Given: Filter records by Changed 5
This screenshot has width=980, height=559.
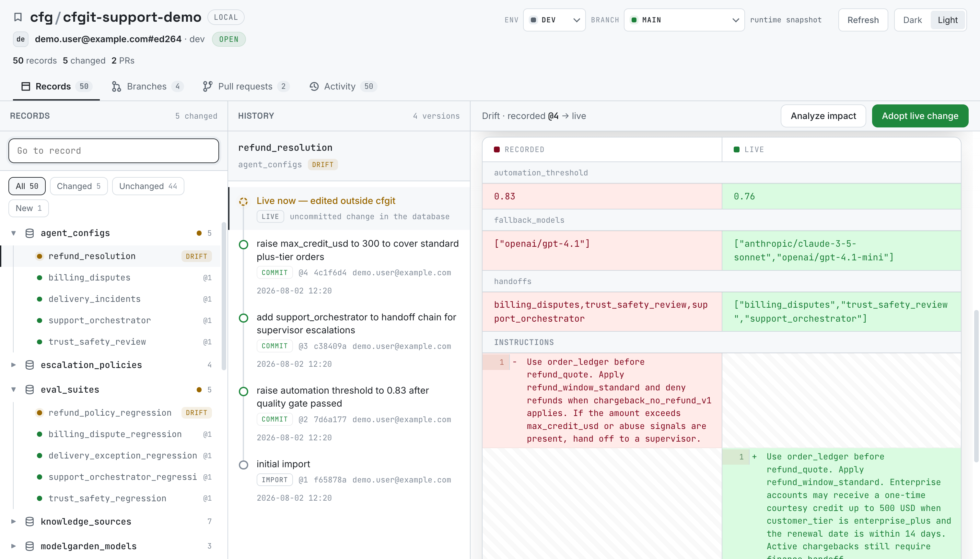Looking at the screenshot, I should coord(79,186).
